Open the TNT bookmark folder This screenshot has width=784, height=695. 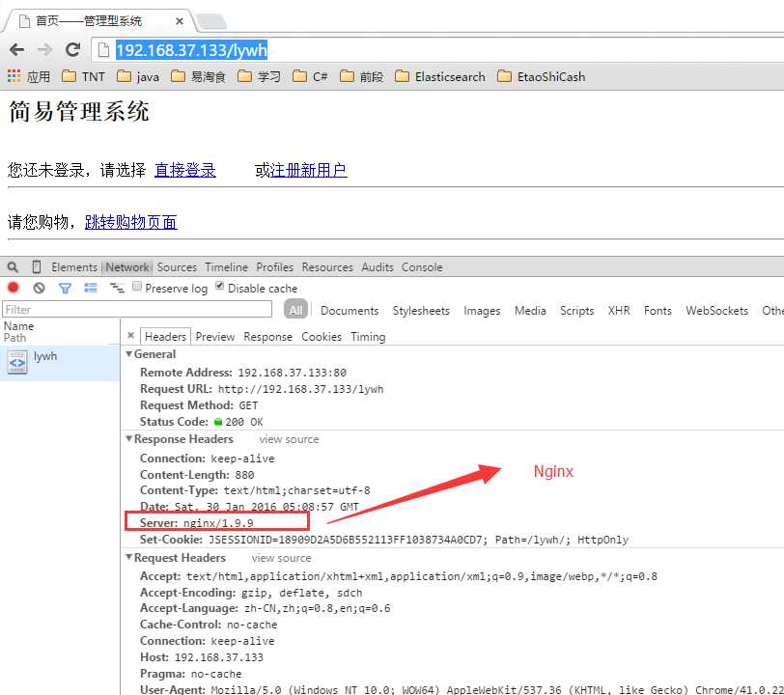(x=83, y=76)
